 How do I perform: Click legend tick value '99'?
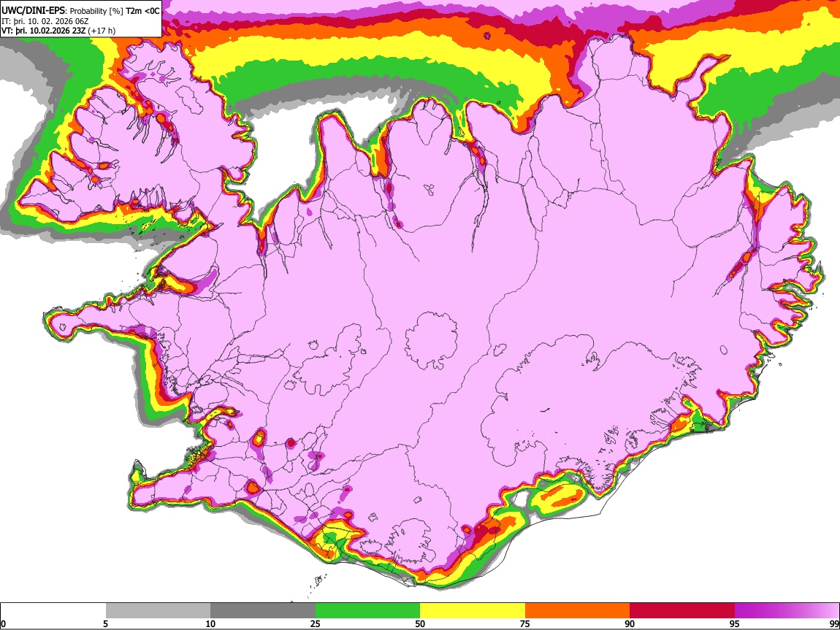click(x=833, y=623)
